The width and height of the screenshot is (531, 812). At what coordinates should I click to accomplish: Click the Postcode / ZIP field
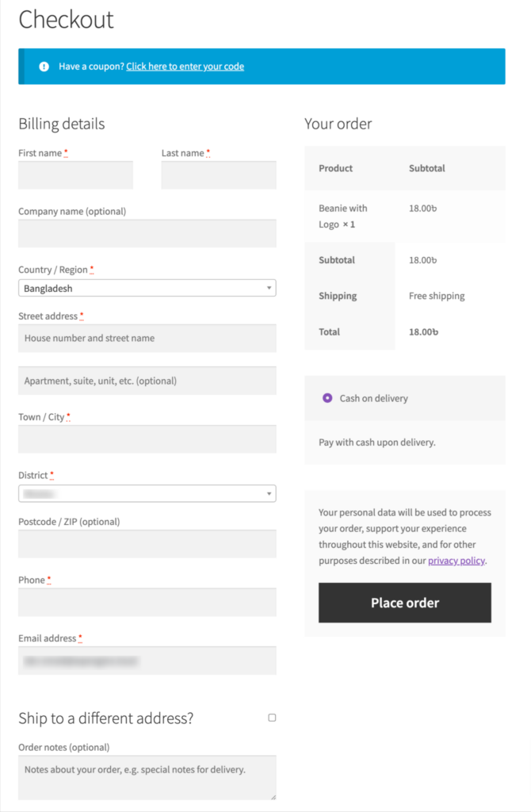147,543
